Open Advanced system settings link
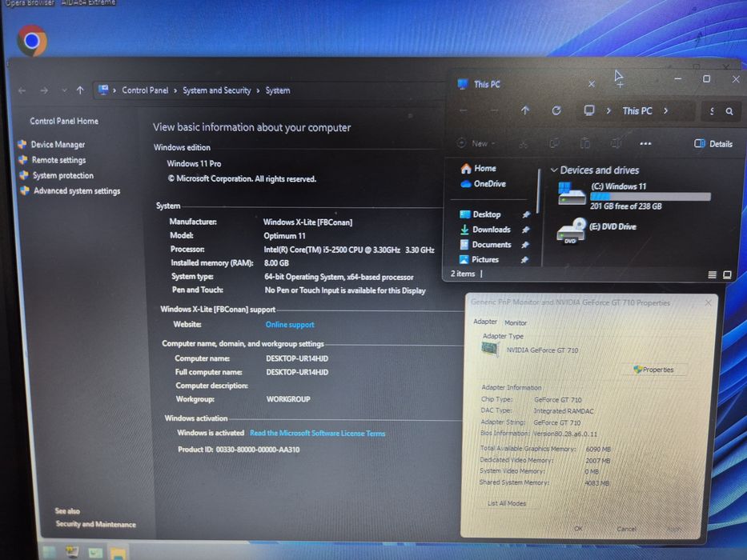 (x=77, y=190)
